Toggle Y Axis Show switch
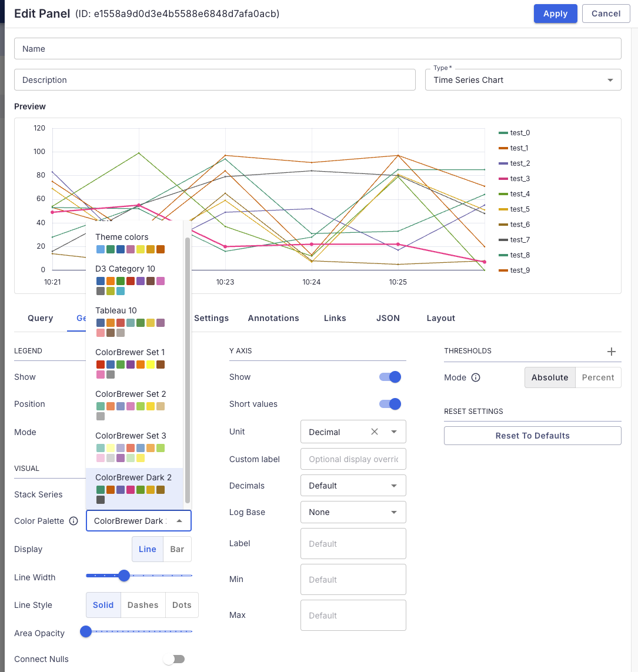The image size is (638, 672). (390, 377)
